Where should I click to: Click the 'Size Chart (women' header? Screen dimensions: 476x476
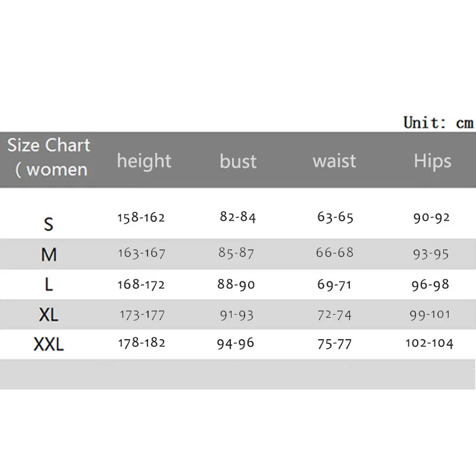pos(49,157)
